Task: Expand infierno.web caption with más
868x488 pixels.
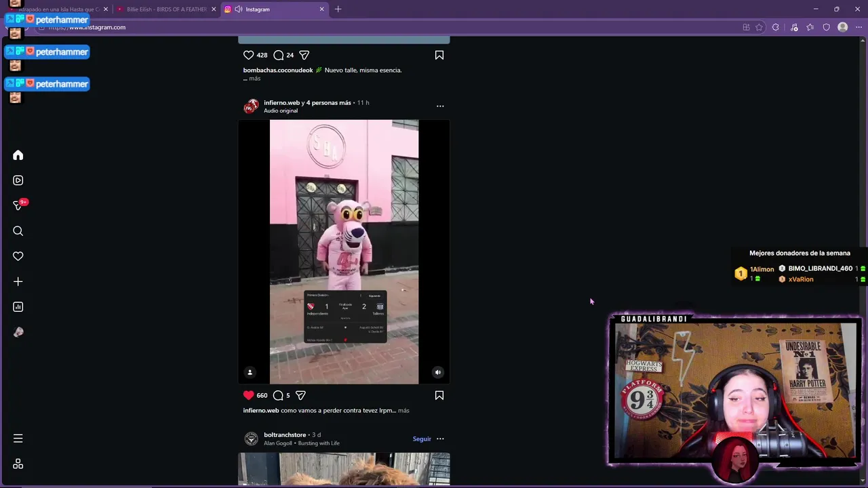Action: [x=403, y=410]
